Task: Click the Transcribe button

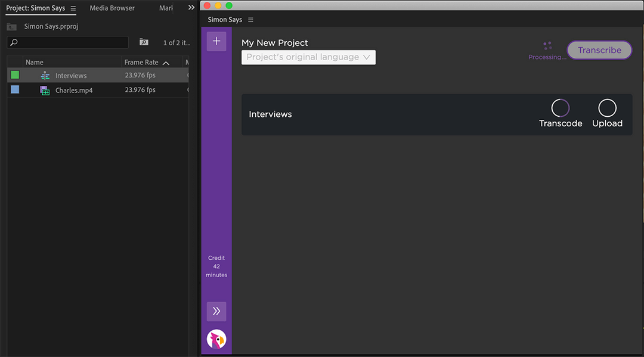Action: pyautogui.click(x=599, y=50)
